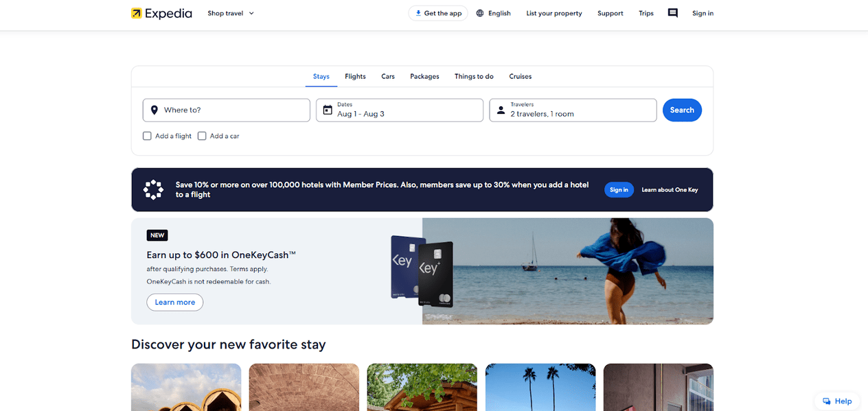Click the One Key logo in the banner
868x411 pixels.
pyautogui.click(x=153, y=189)
